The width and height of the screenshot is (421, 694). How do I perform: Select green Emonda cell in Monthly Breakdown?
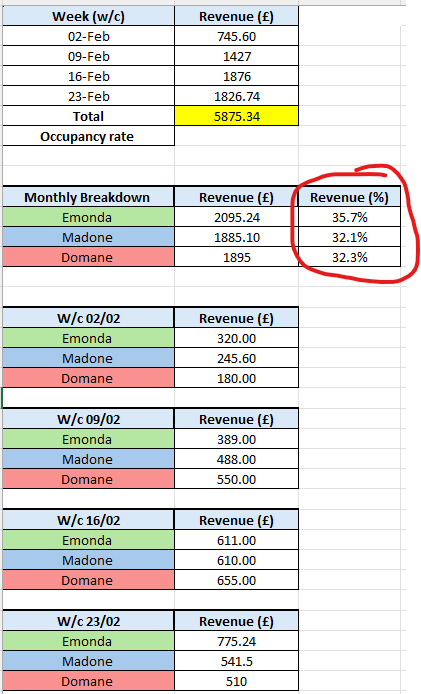coord(88,217)
